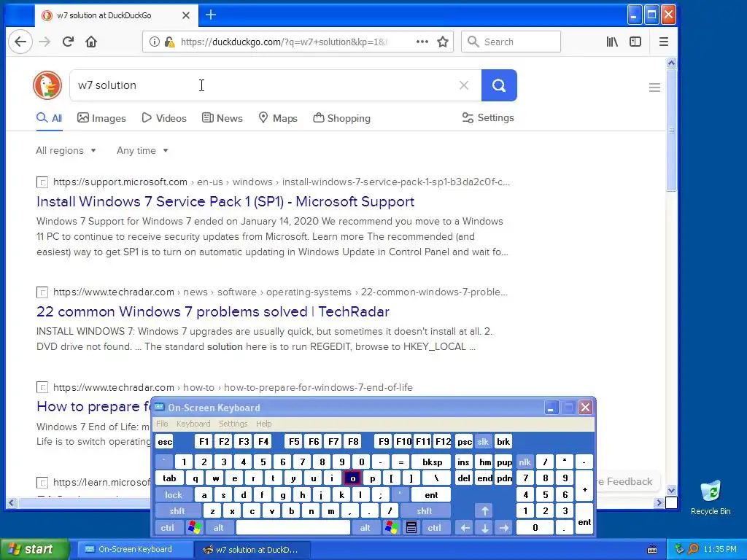Toggle the right alt key
This screenshot has height=560, width=747.
(x=365, y=528)
